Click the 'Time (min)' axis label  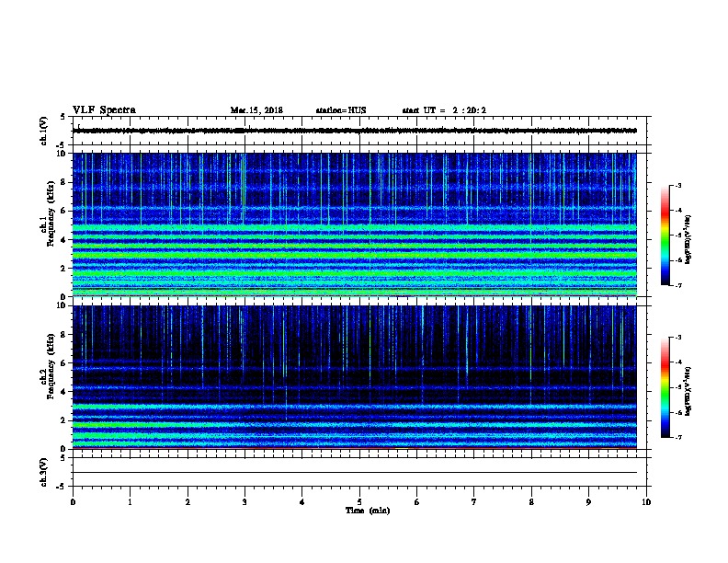coord(368,511)
